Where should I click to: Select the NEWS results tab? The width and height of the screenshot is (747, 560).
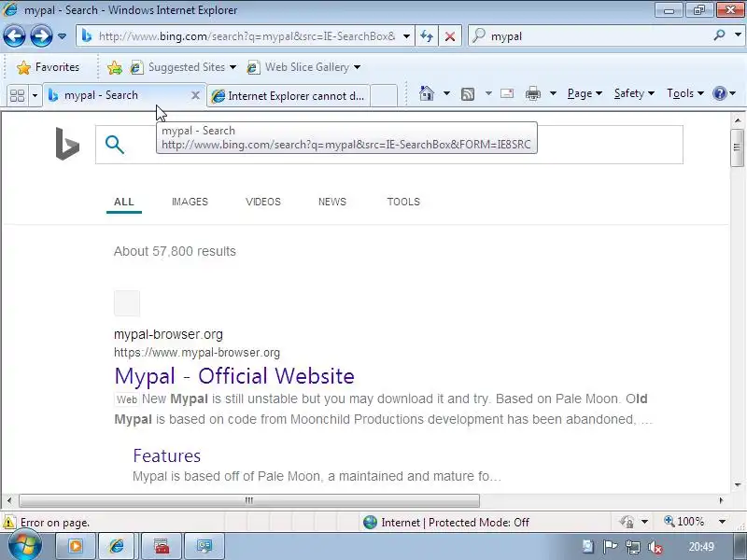click(x=332, y=202)
